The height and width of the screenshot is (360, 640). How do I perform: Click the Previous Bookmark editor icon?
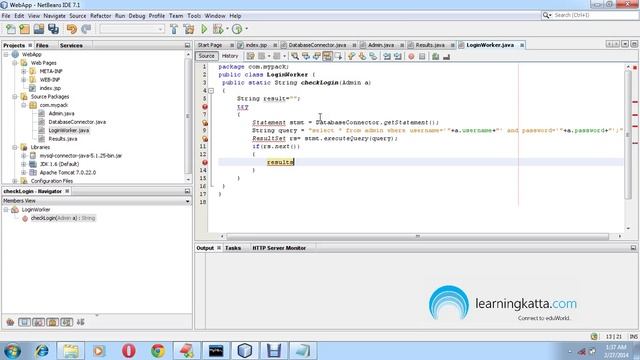351,56
